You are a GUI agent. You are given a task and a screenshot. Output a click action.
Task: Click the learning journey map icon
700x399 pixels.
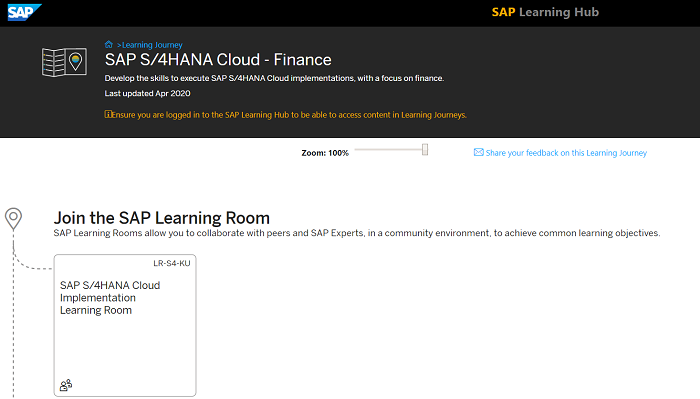(x=64, y=62)
